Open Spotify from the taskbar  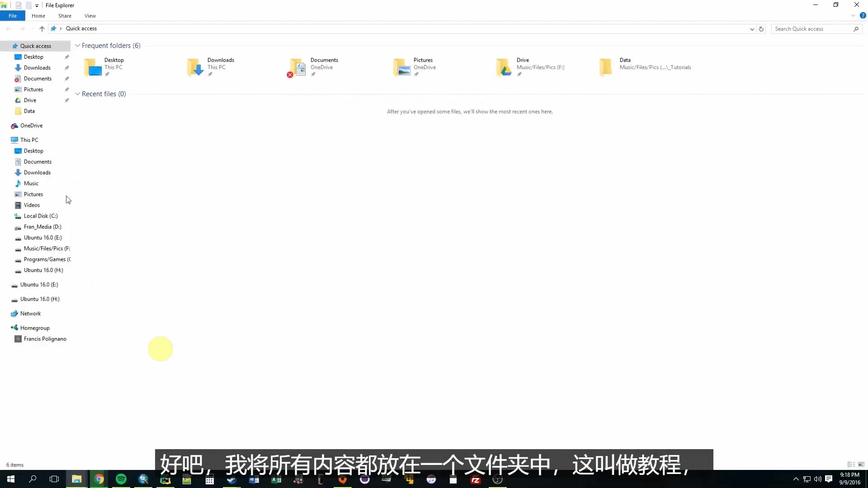tap(121, 479)
